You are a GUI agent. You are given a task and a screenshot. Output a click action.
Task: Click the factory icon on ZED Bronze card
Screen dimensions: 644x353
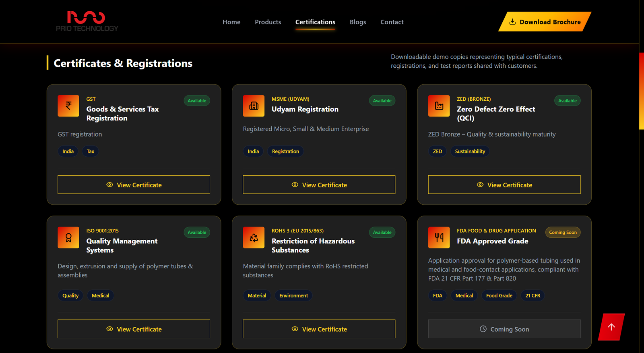click(439, 106)
